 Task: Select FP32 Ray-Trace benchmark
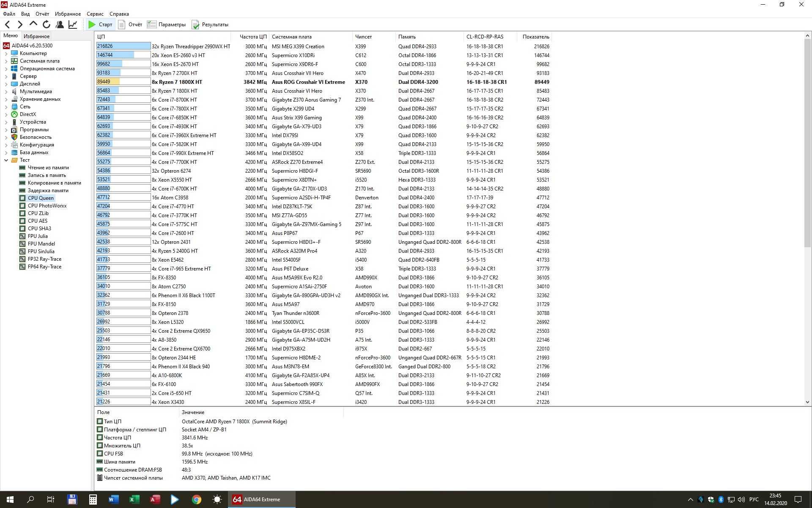point(44,259)
